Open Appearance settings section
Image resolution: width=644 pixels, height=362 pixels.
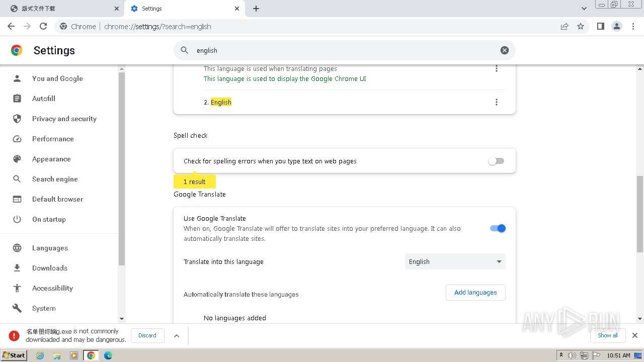51,159
